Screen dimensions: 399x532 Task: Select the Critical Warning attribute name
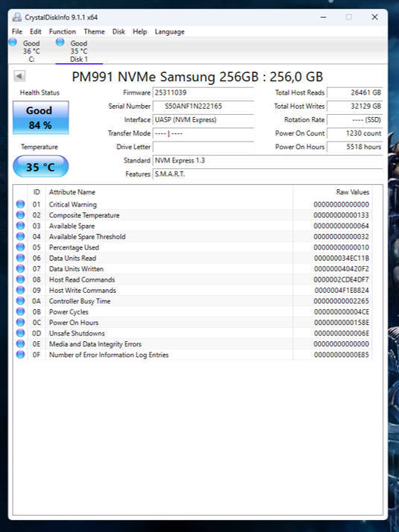[x=72, y=205]
